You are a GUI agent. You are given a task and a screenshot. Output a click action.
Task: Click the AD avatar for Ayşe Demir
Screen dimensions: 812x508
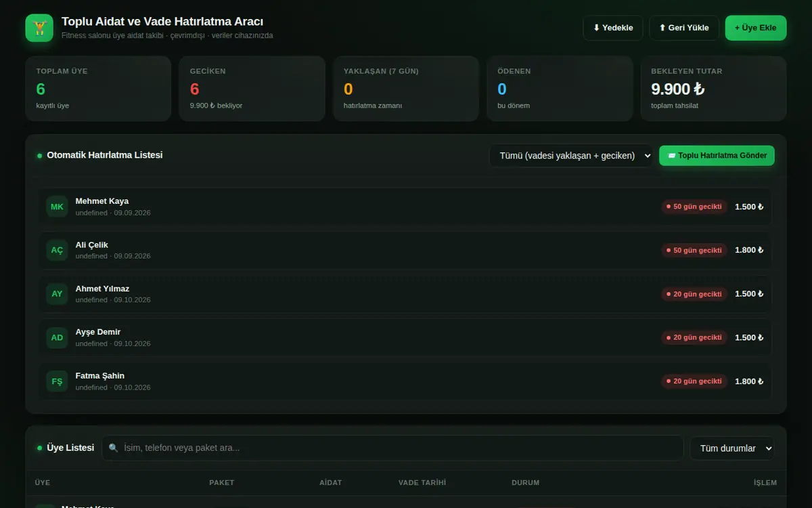pos(57,337)
